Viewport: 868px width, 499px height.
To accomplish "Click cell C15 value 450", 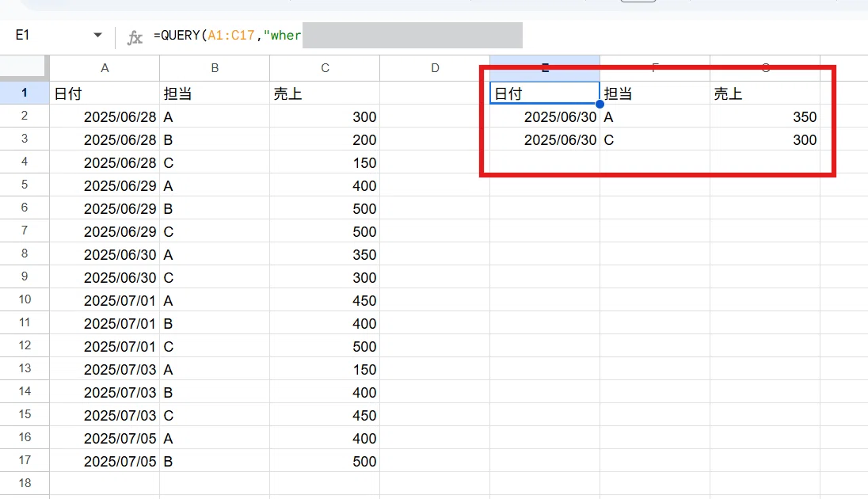I will 325,415.
